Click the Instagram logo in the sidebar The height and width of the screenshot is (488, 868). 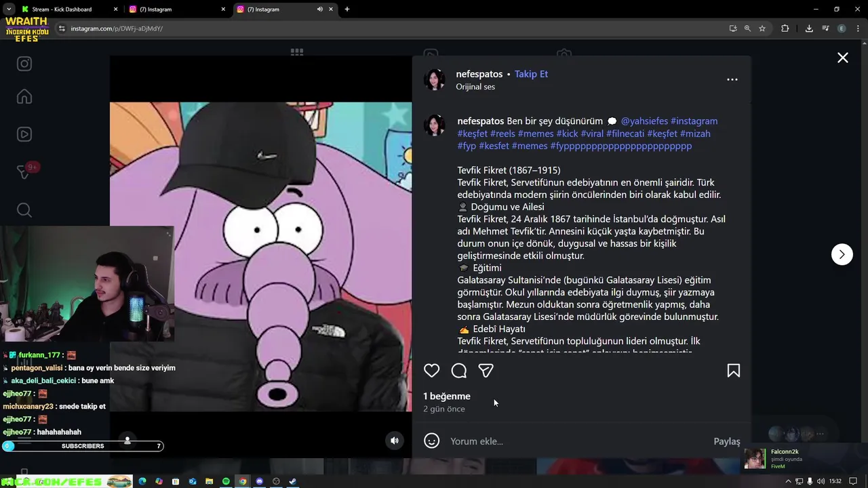[x=24, y=64]
